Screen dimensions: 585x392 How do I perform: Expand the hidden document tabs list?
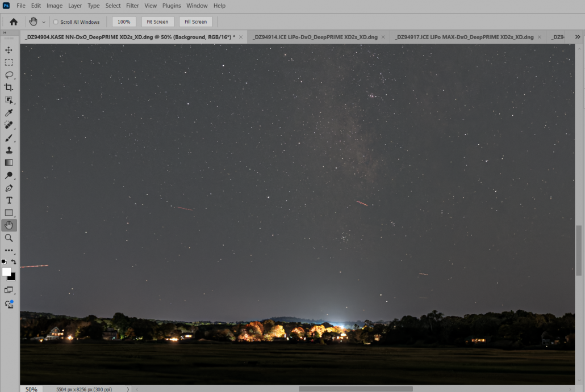578,37
